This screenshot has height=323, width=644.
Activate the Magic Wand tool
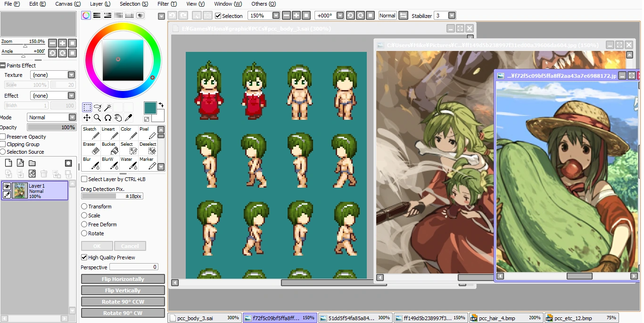[x=108, y=107]
